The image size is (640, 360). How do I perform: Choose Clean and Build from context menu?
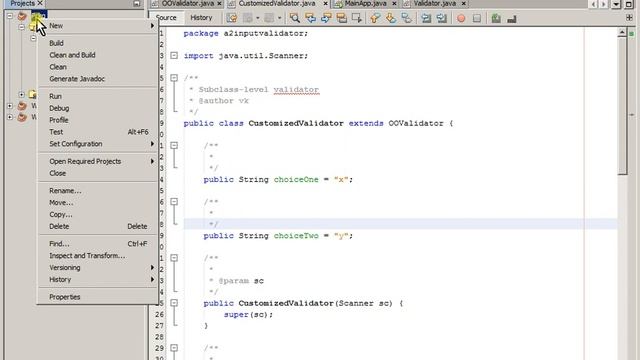point(98,55)
